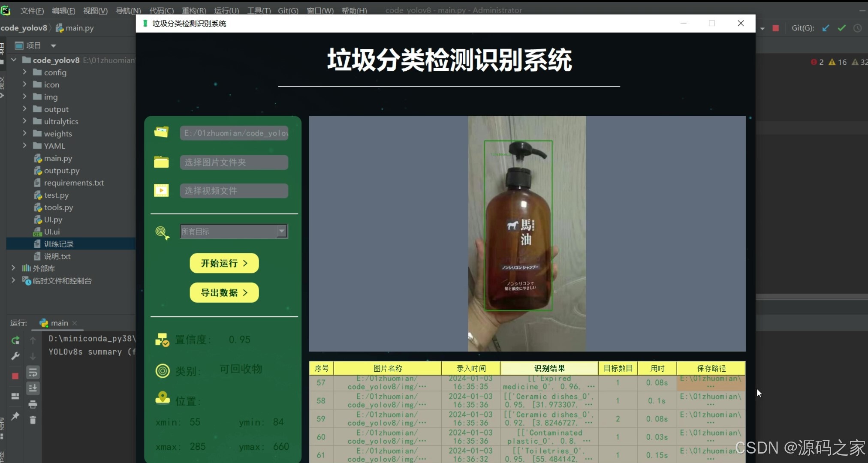Expand the YAML folder
The image size is (868, 463).
pos(24,146)
